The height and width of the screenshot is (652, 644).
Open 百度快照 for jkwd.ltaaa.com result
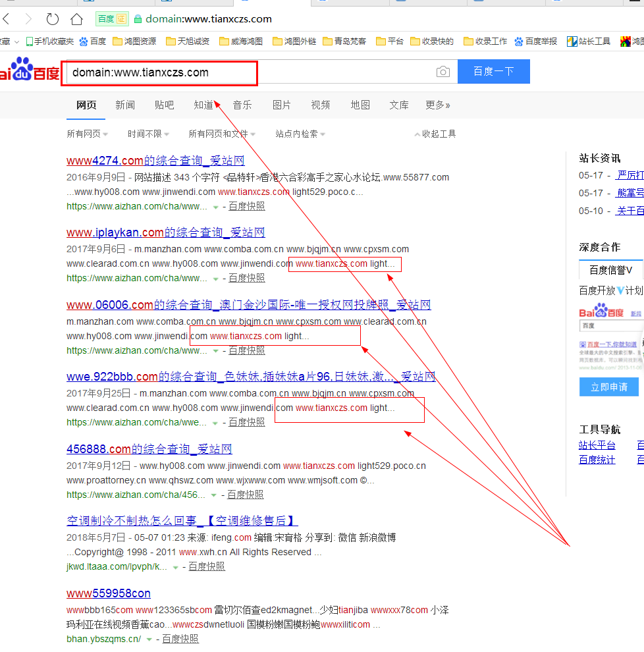tap(207, 566)
